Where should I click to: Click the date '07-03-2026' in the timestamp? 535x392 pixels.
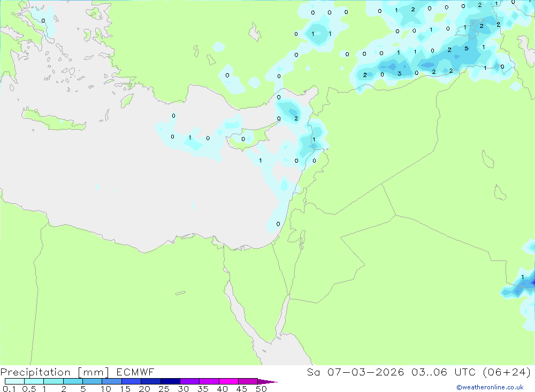[x=365, y=372]
